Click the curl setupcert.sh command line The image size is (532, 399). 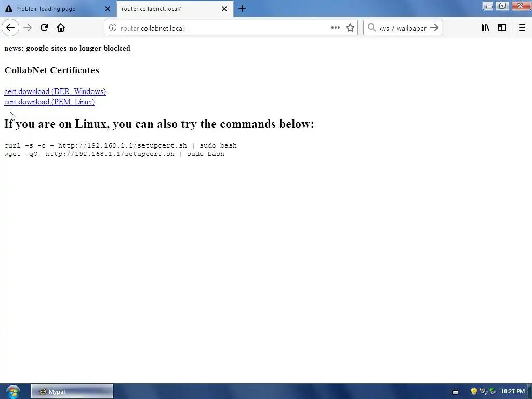[121, 145]
